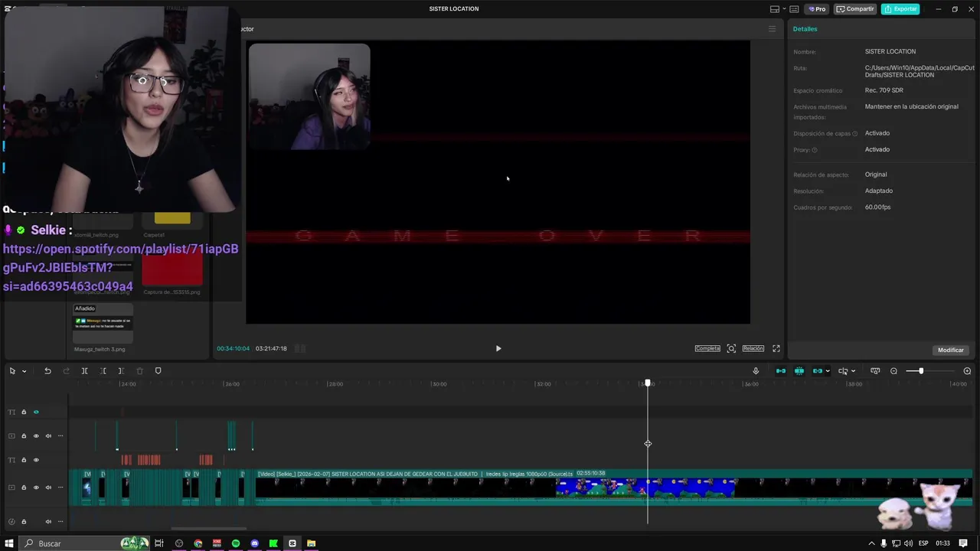Toggle preview axis cursor tool

(843, 371)
